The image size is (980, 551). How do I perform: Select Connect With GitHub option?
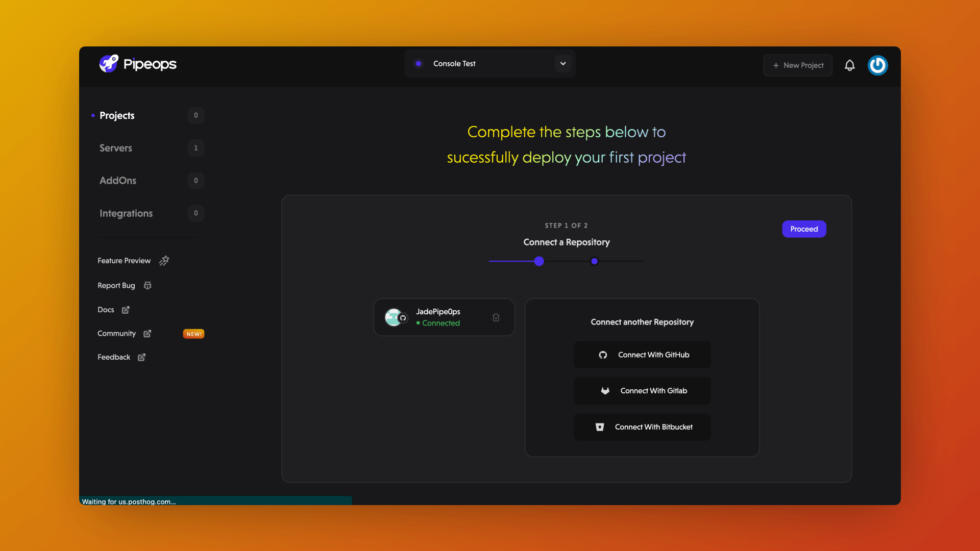[642, 355]
